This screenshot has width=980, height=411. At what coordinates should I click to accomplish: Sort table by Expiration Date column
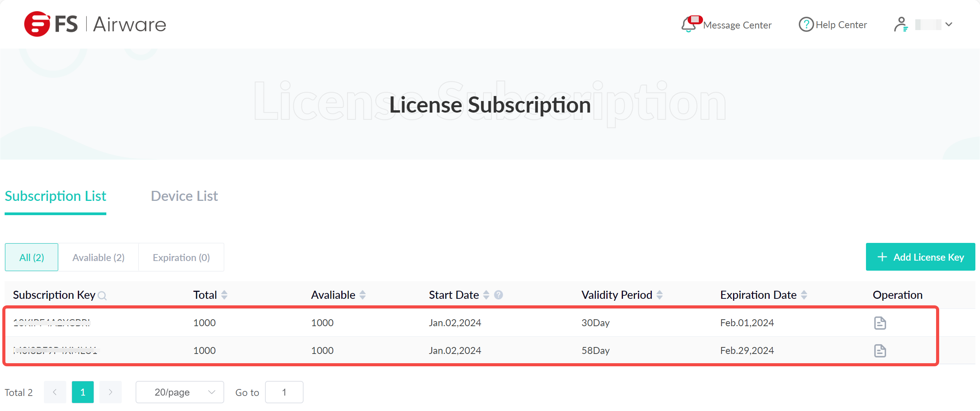pyautogui.click(x=804, y=295)
